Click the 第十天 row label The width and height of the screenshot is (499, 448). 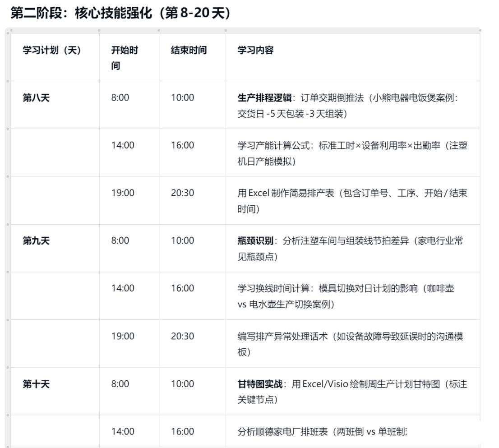point(36,384)
